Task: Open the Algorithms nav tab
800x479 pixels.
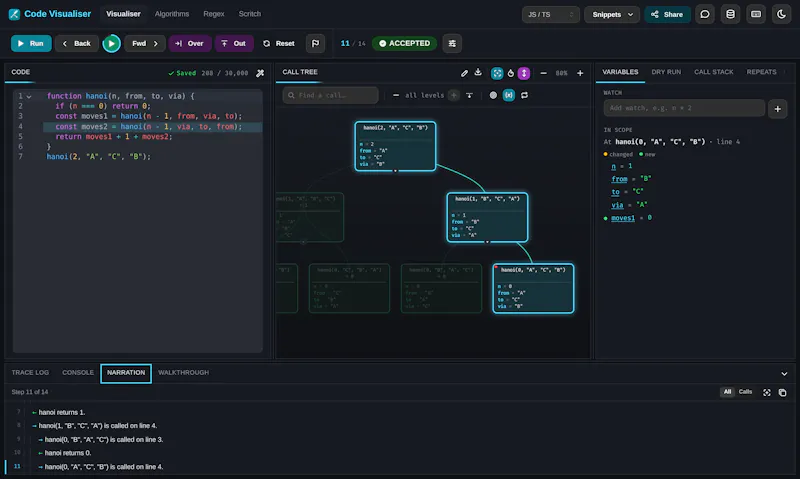Action: [x=172, y=14]
